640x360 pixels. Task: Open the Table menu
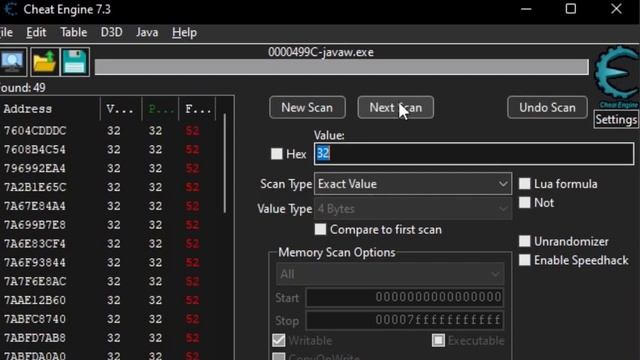coord(73,32)
